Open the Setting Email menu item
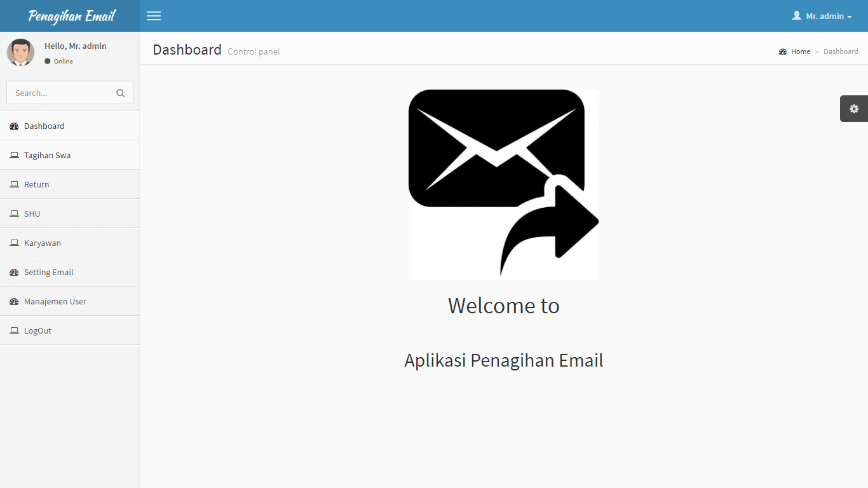 [48, 271]
